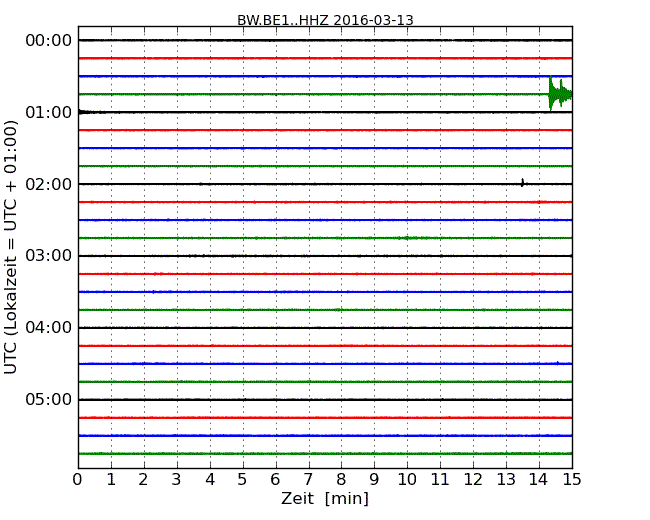The width and height of the screenshot is (650, 520).
Task: Click x-axis tick label 2
Action: click(143, 480)
